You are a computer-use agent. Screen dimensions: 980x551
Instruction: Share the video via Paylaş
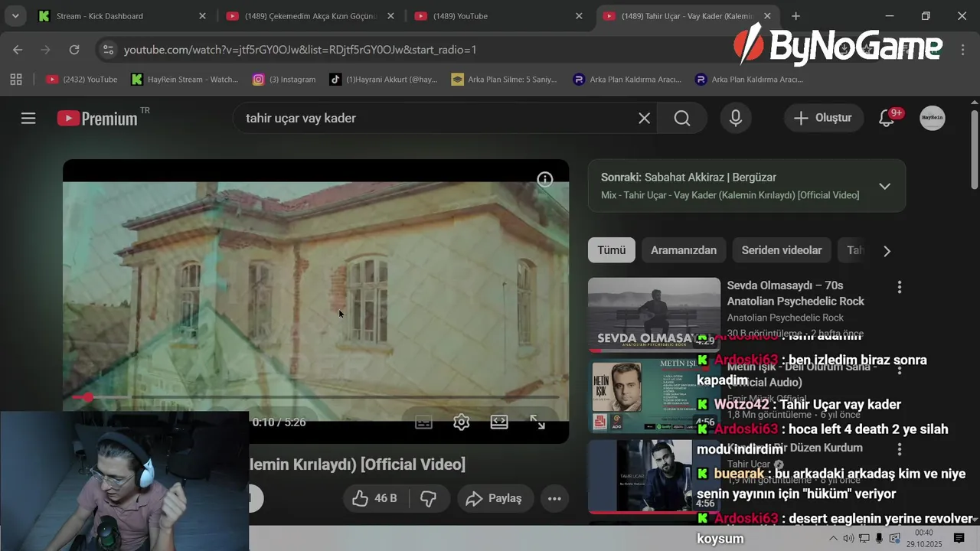click(495, 498)
